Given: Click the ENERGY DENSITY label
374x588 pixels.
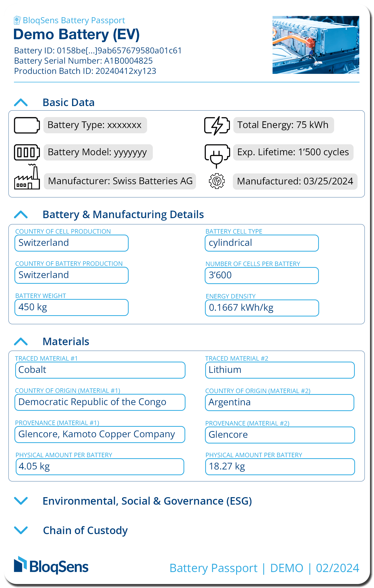Looking at the screenshot, I should 231,296.
